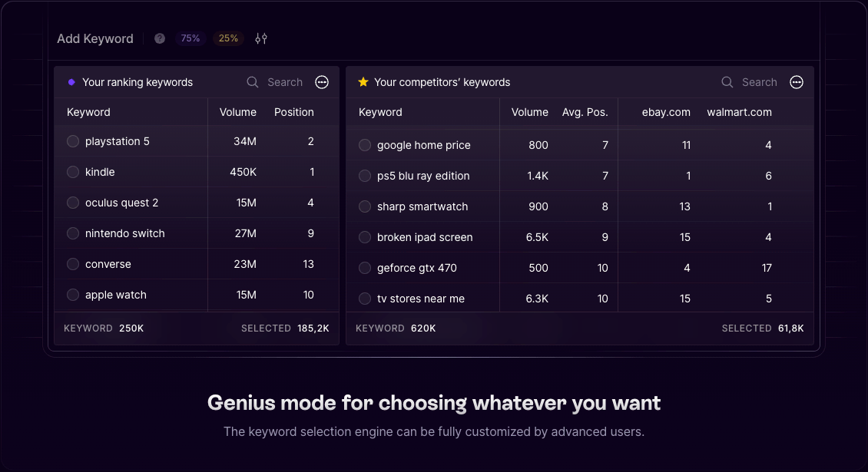Open the filter sliders settings icon
The width and height of the screenshot is (868, 472).
(261, 38)
